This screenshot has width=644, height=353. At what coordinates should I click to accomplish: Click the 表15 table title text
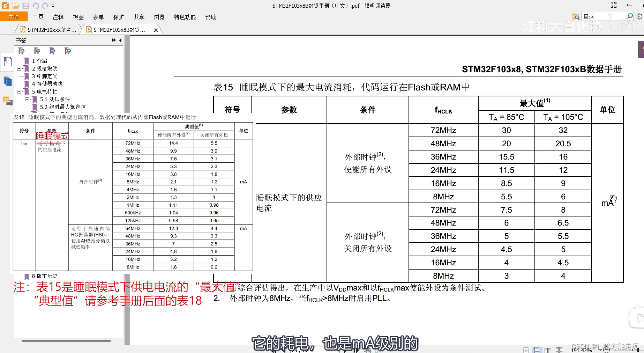click(341, 87)
